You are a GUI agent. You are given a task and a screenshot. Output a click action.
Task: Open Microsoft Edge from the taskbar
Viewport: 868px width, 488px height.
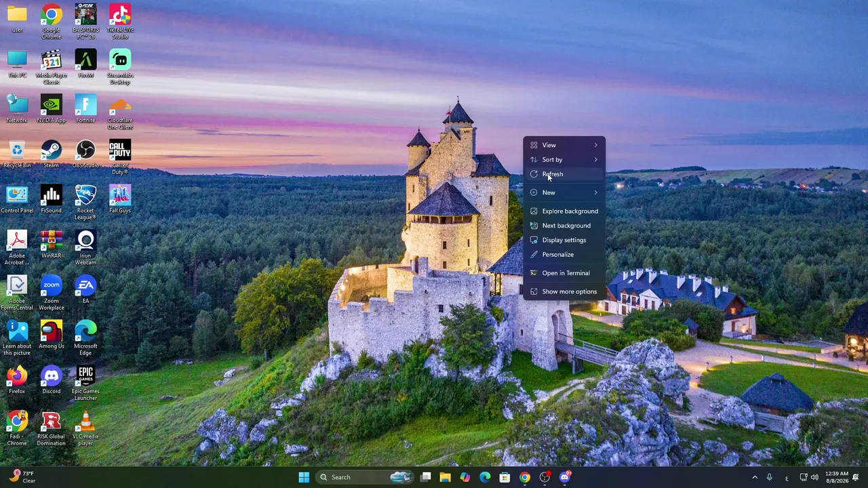click(x=485, y=477)
